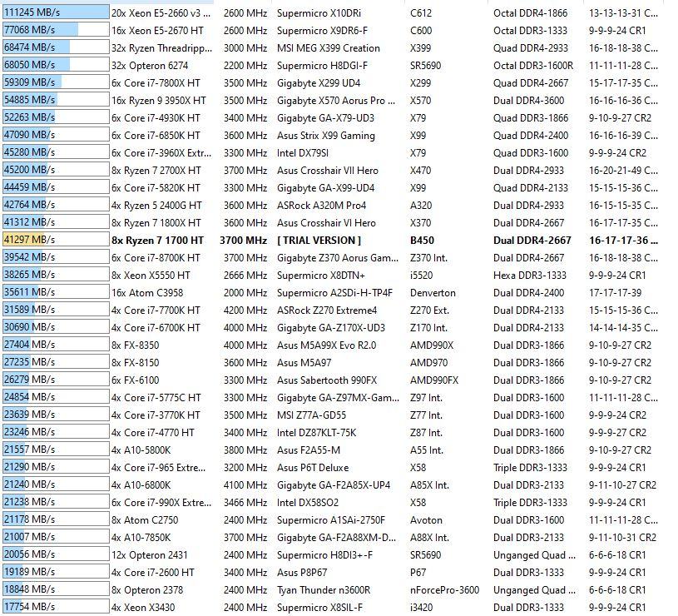Viewport: 678px width, 616px height.
Task: Click Gigabyte GA-Z170X-UD3 cell
Action: (x=331, y=328)
